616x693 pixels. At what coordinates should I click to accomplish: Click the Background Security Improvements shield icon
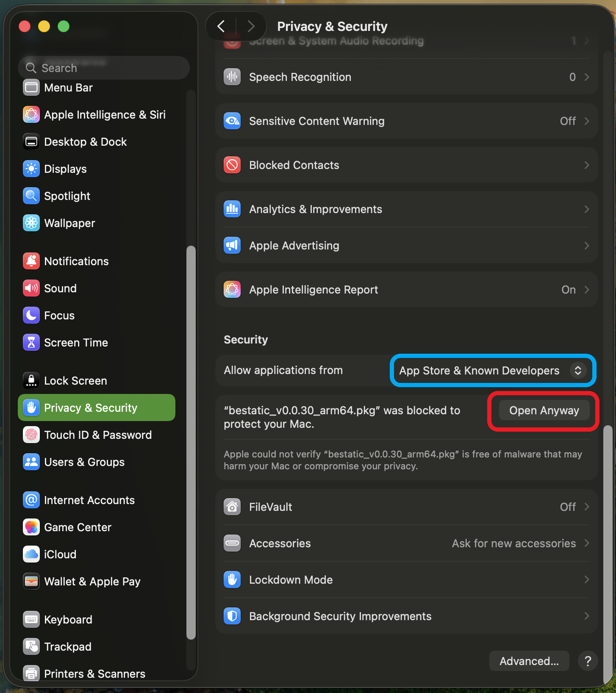(232, 616)
